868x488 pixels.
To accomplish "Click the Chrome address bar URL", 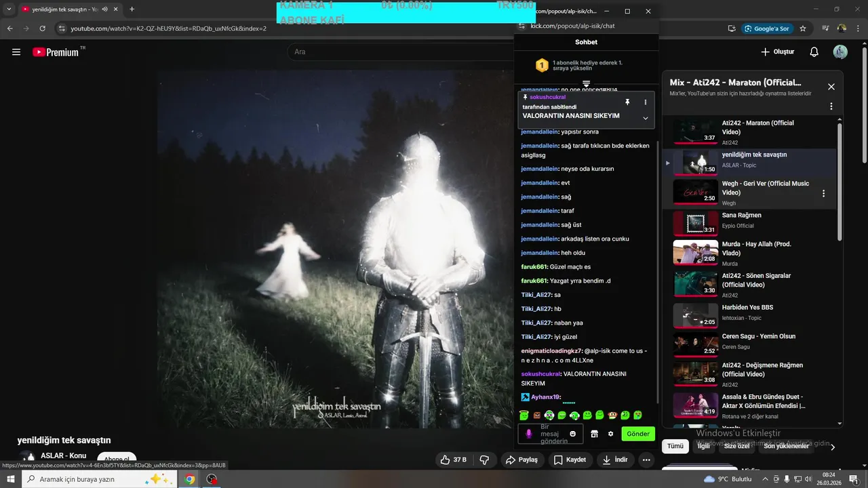I will pos(169,28).
